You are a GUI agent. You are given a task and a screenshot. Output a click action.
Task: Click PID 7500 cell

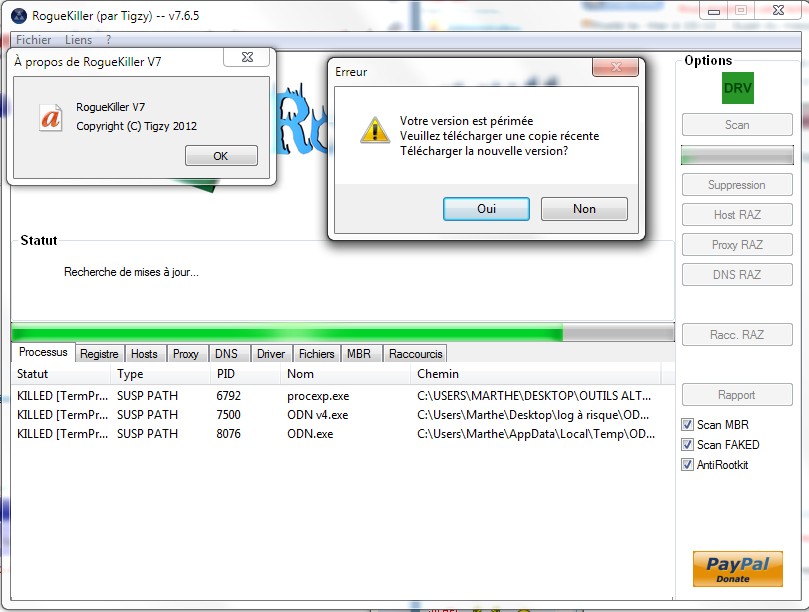[229, 415]
